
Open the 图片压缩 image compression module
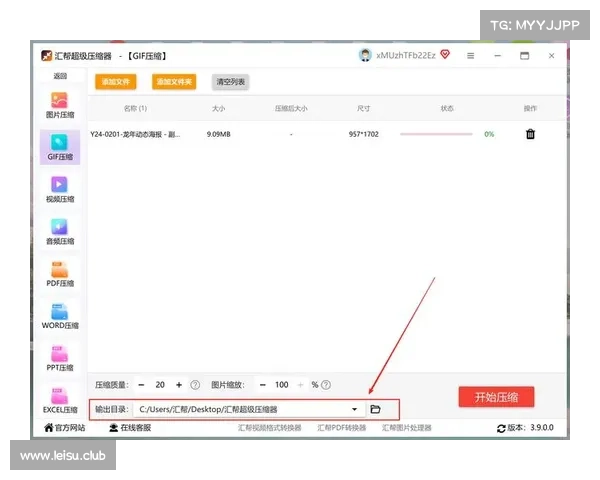(60, 104)
